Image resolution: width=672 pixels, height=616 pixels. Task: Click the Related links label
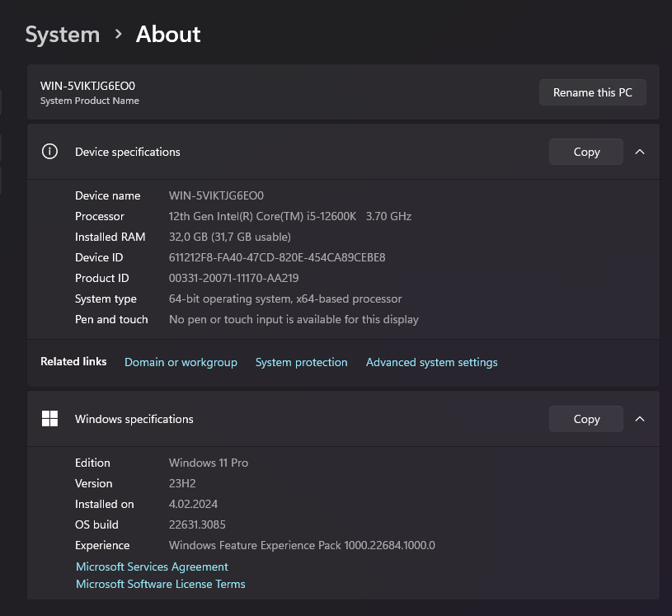[73, 361]
